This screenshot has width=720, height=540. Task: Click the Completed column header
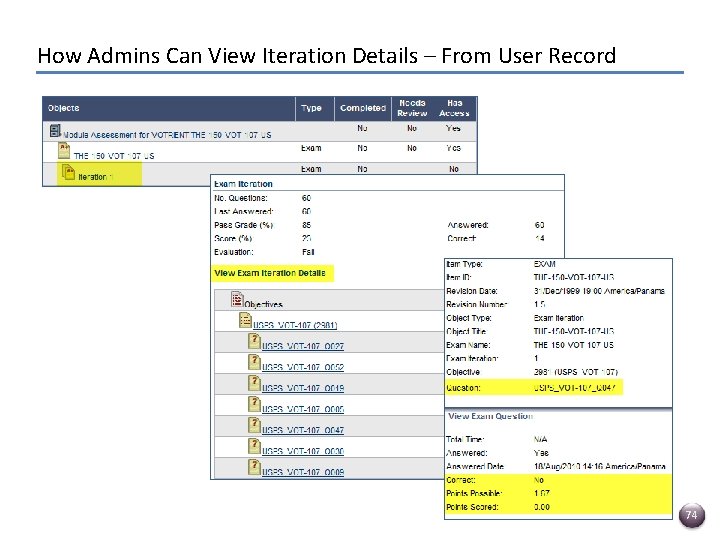363,108
